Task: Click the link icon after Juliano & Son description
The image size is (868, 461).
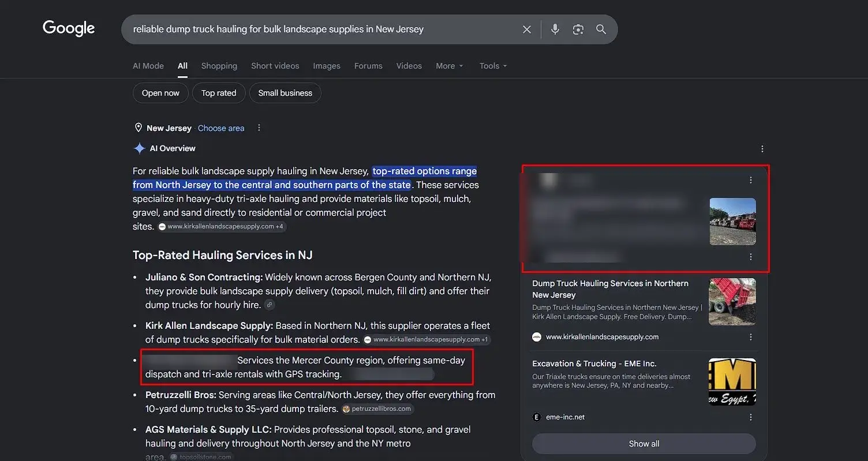Action: pos(270,305)
